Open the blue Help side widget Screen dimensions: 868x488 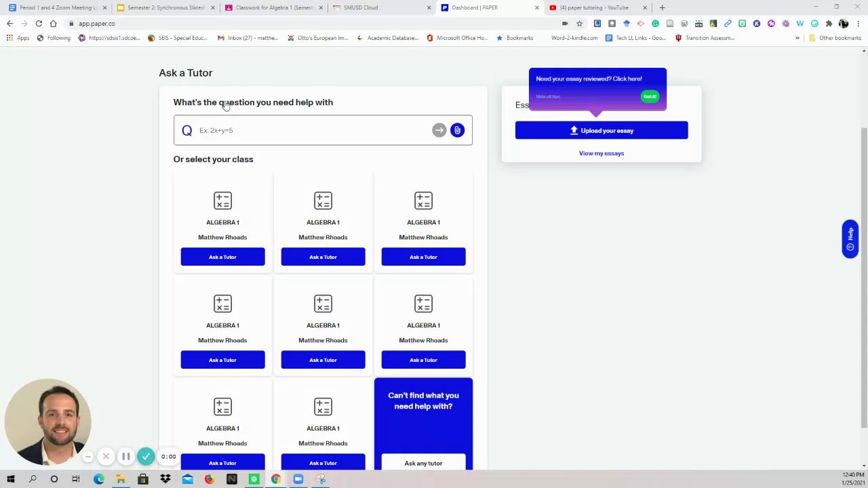(x=850, y=239)
